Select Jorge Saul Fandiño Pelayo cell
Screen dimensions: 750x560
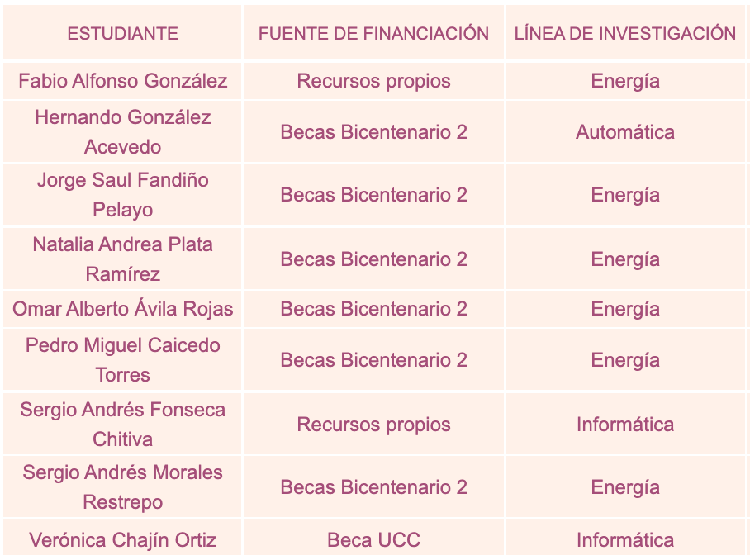pos(122,195)
